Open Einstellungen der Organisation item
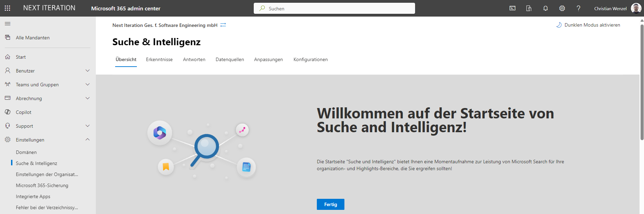Screen dimensions: 644x214 point(47,174)
